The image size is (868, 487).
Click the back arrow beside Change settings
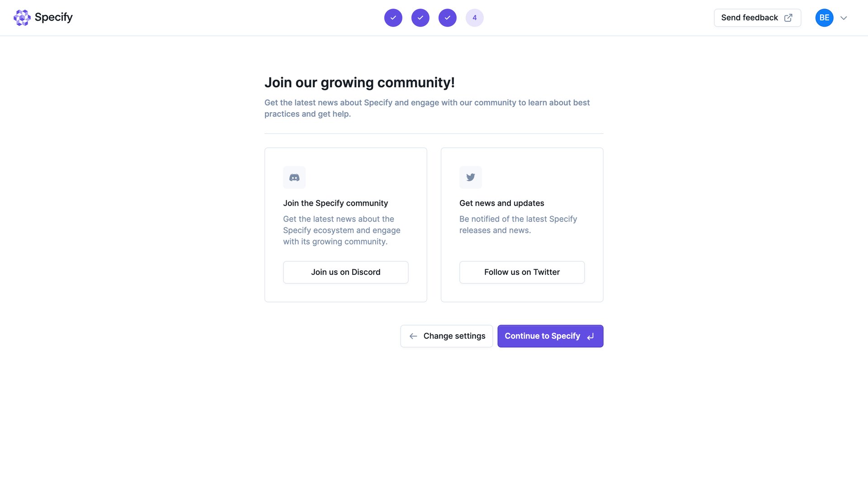pyautogui.click(x=413, y=336)
